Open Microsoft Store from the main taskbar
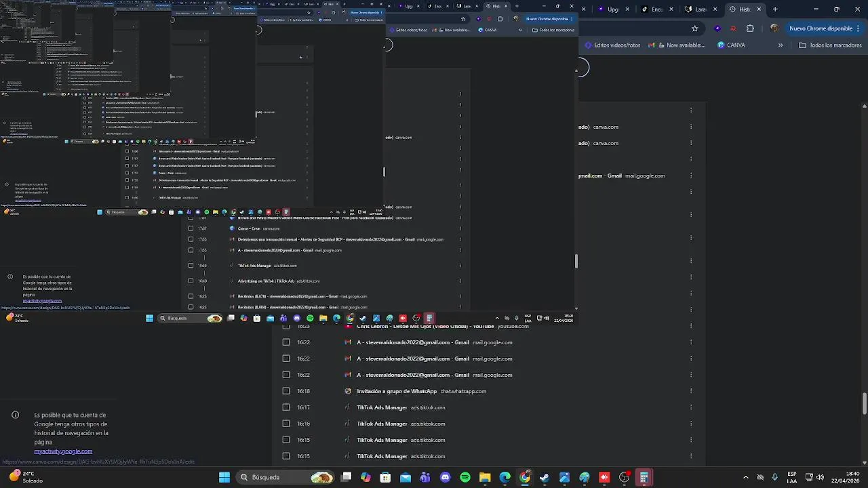 pyautogui.click(x=385, y=477)
